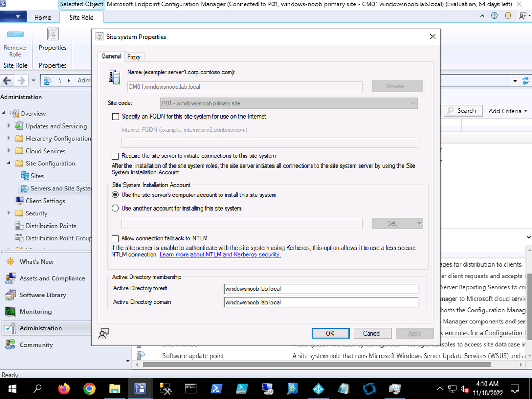
Task: Enable Allow connection fallback to NTLM
Action: pos(115,238)
